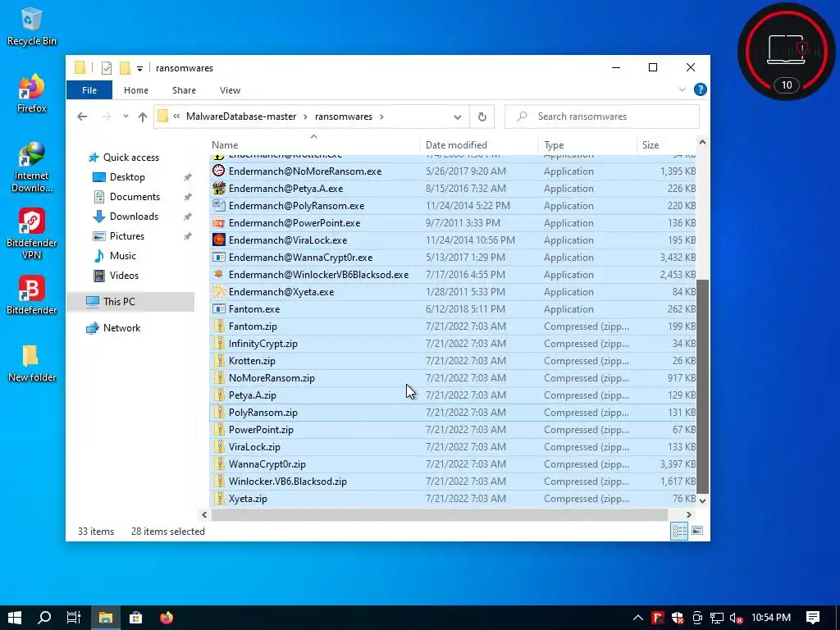Select the InfinityCrypt.zip file

pos(453,344)
